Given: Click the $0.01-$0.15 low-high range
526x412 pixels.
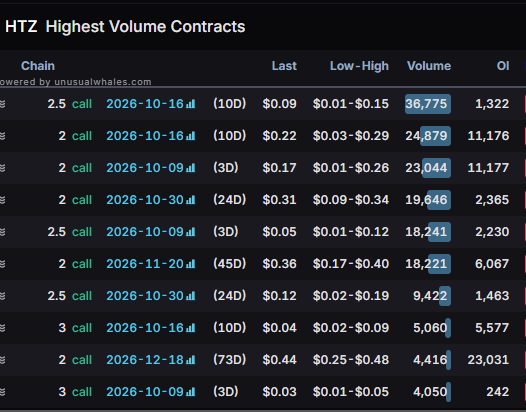Looking at the screenshot, I should (351, 104).
